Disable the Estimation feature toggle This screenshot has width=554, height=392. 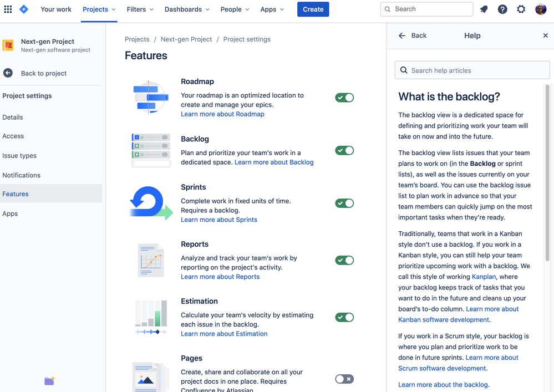pyautogui.click(x=344, y=317)
